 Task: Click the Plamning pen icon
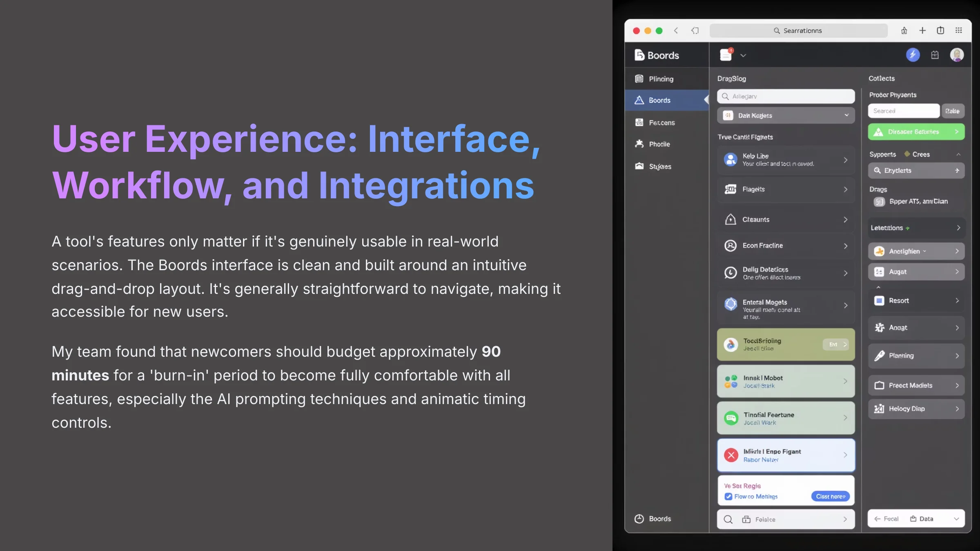tap(879, 356)
